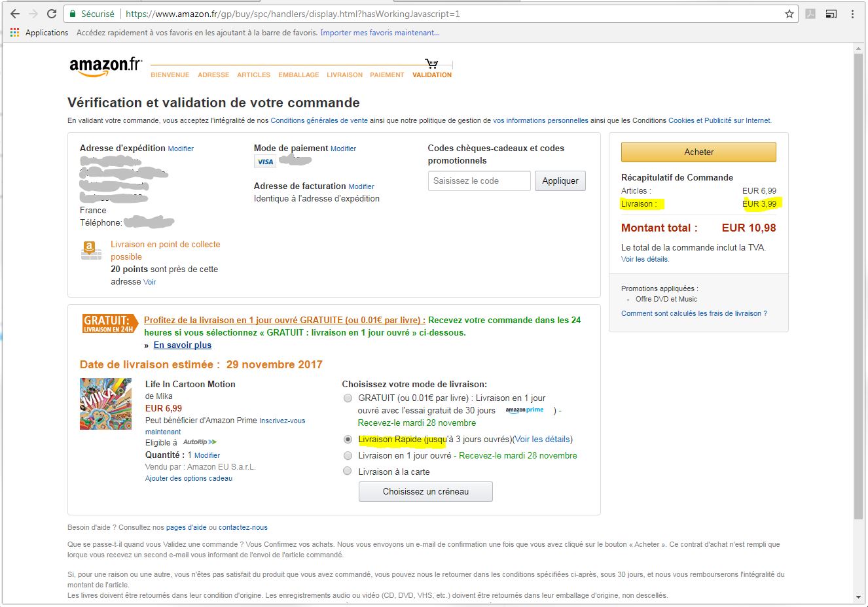868x607 pixels.
Task: Click Livraison en point de collecte possible
Action: click(165, 251)
